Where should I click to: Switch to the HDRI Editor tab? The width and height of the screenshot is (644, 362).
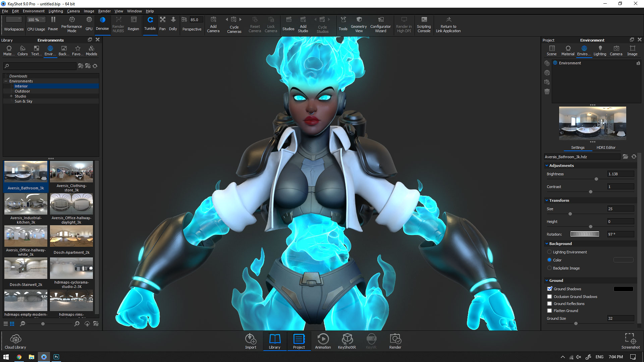(x=606, y=147)
